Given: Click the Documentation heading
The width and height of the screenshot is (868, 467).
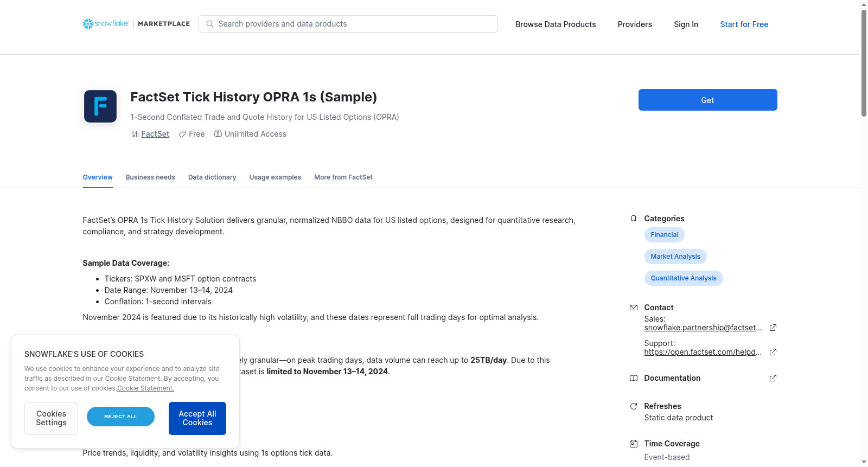Looking at the screenshot, I should pos(672,378).
